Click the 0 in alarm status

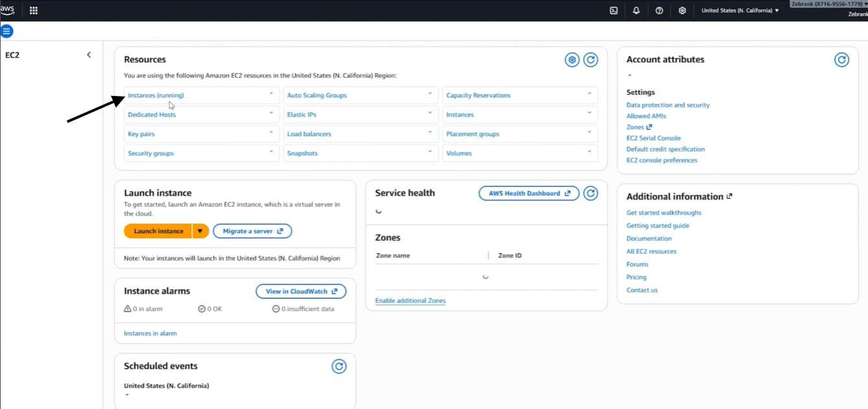(x=143, y=309)
